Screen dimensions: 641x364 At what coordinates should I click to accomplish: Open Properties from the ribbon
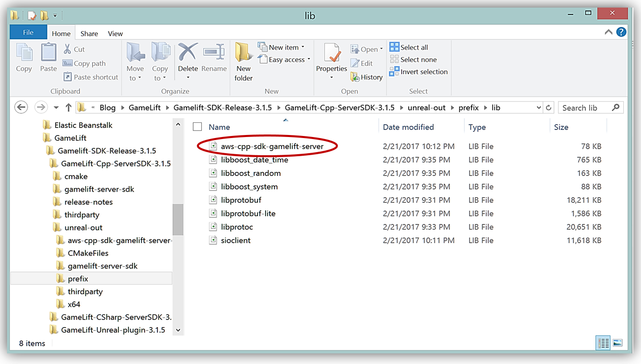tap(331, 54)
